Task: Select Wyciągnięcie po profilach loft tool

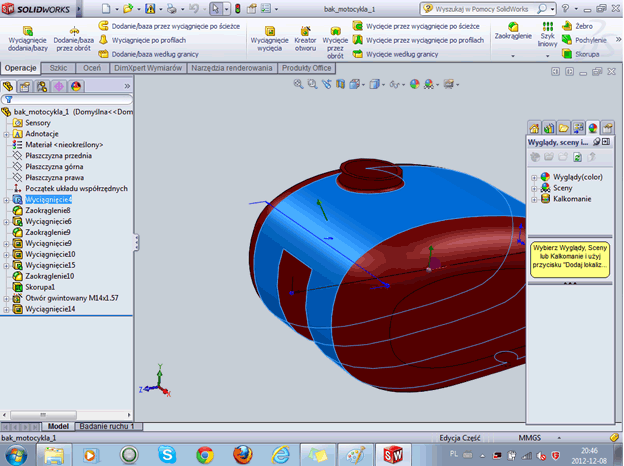Action: click(x=142, y=40)
